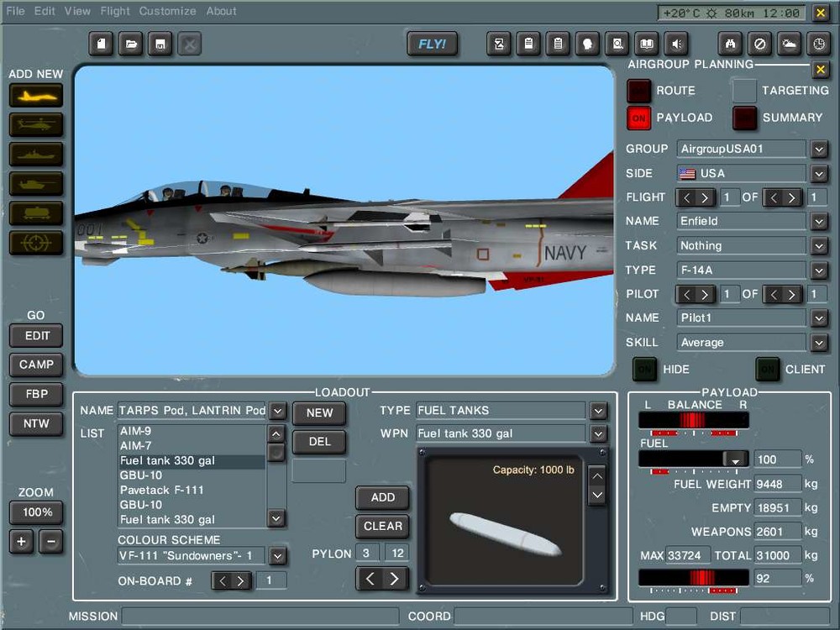Click the FLY! button to start the mission
This screenshot has height=630, width=840.
point(433,44)
